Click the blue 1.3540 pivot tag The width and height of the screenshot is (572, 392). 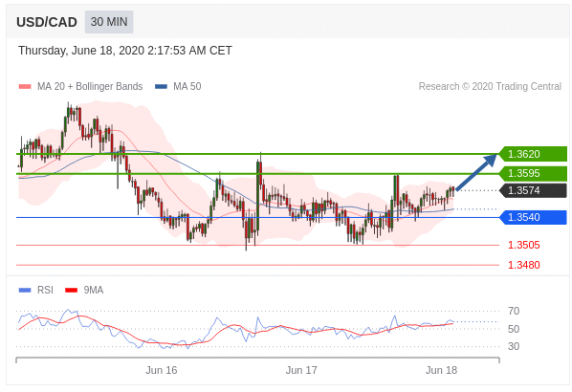533,217
